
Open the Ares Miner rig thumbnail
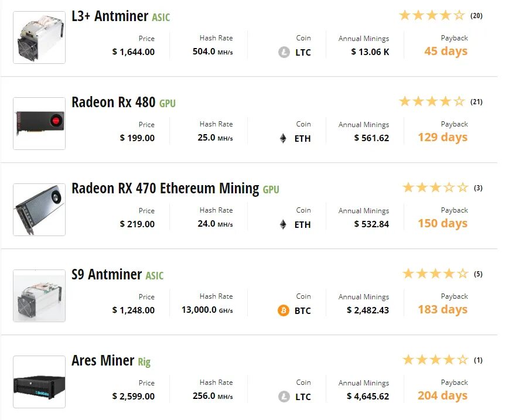click(x=39, y=382)
